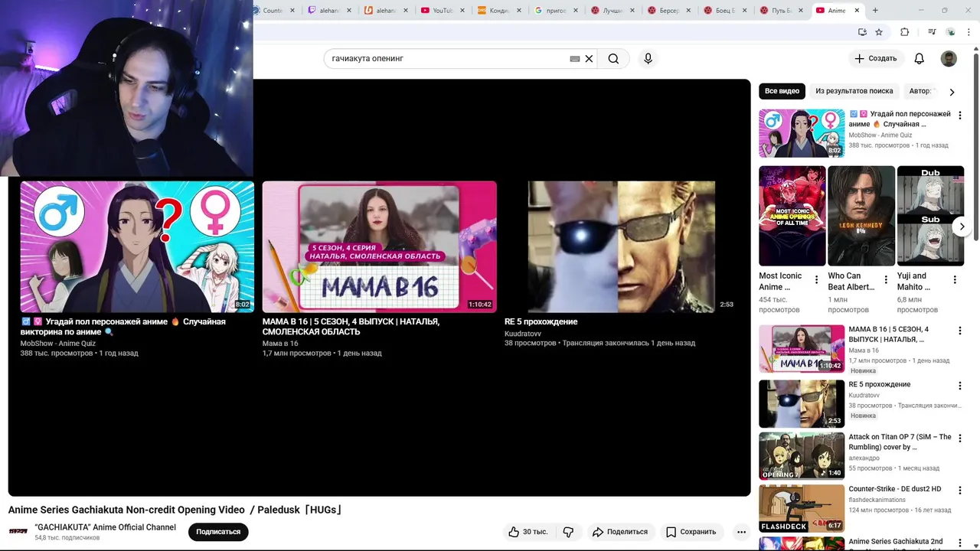Switch to Google пригое tab

(x=555, y=11)
